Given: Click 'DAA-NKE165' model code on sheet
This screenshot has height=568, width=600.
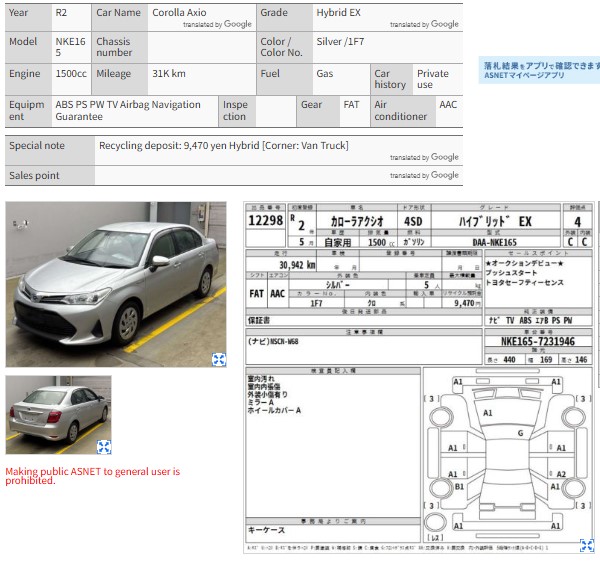Looking at the screenshot, I should (x=494, y=242).
